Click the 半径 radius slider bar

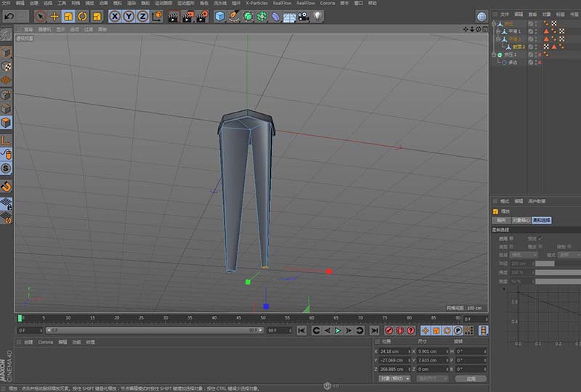click(x=545, y=264)
